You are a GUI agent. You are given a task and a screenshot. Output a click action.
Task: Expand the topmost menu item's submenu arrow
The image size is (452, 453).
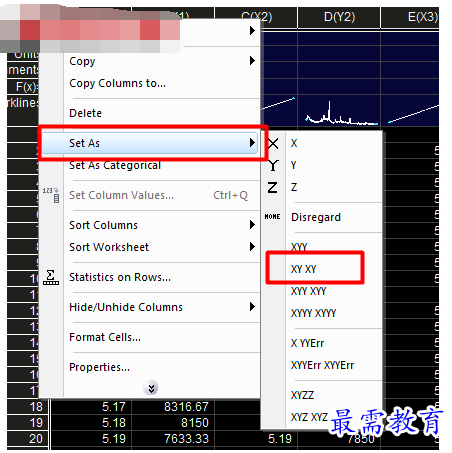[x=252, y=31]
